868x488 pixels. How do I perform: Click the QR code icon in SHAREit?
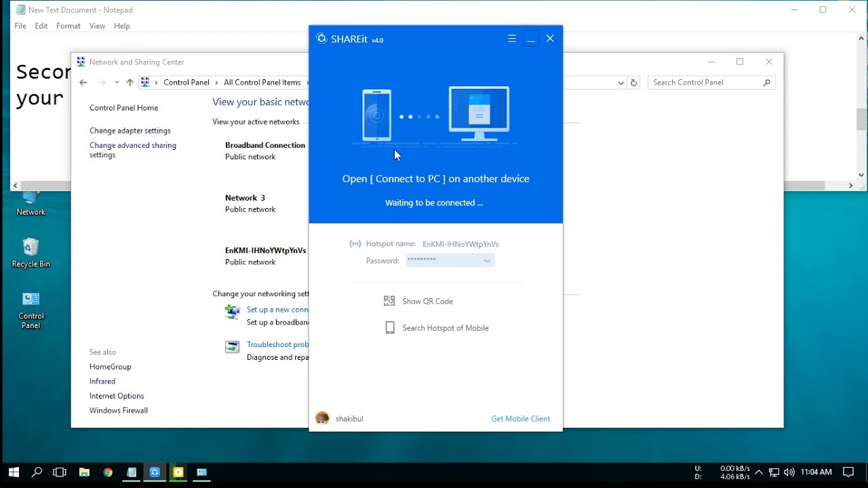tap(389, 301)
